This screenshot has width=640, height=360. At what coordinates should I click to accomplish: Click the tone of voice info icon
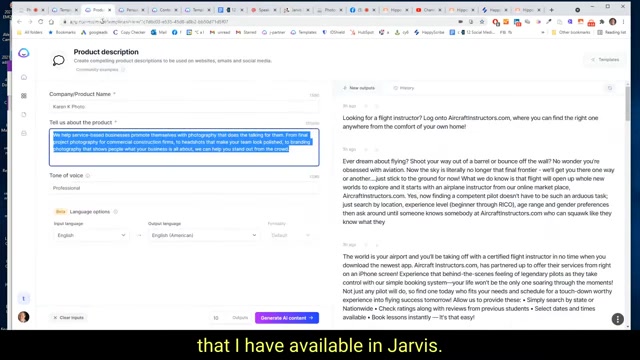(88, 176)
